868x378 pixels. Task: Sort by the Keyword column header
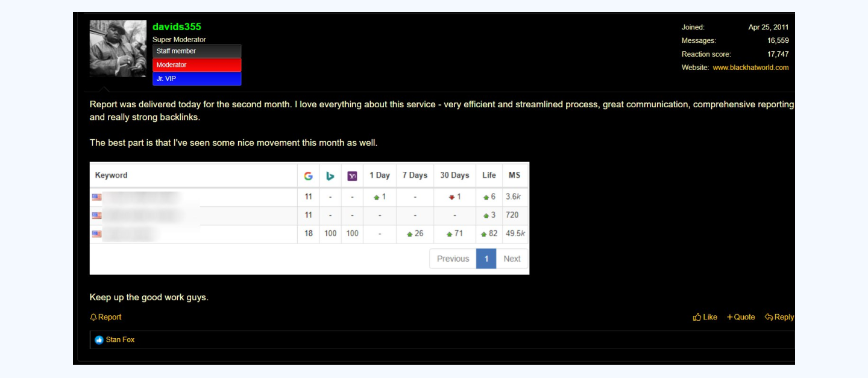tap(112, 175)
